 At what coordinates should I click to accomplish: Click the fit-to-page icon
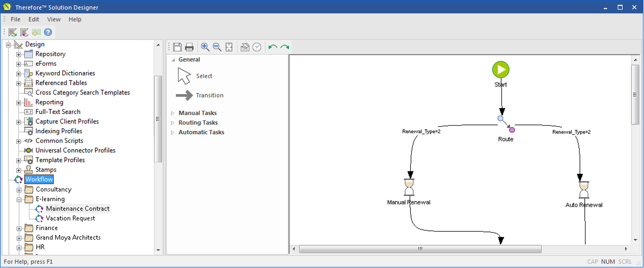229,47
